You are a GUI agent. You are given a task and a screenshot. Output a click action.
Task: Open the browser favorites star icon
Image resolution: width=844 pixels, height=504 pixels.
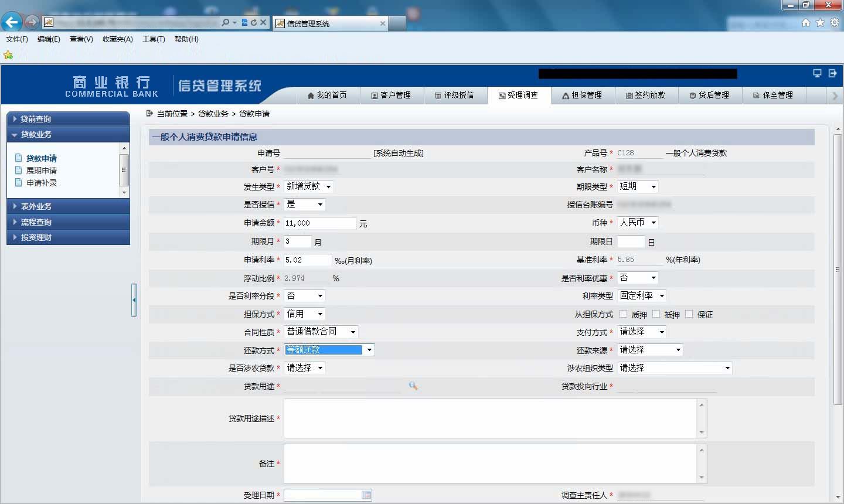click(820, 22)
